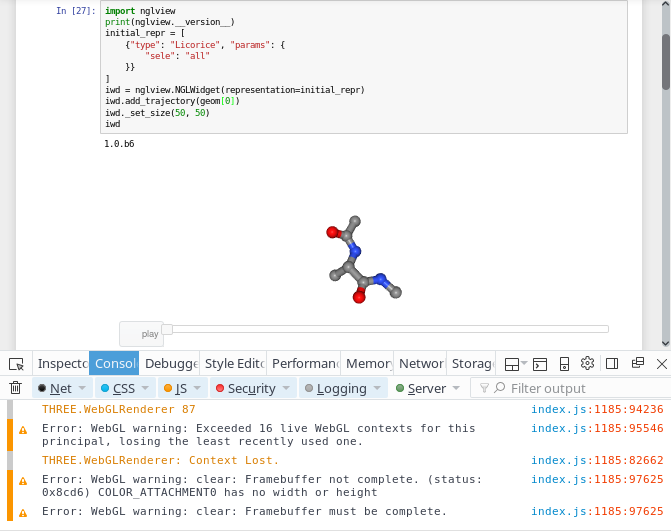Expand the Net filter dropdown arrow

pos(82,388)
